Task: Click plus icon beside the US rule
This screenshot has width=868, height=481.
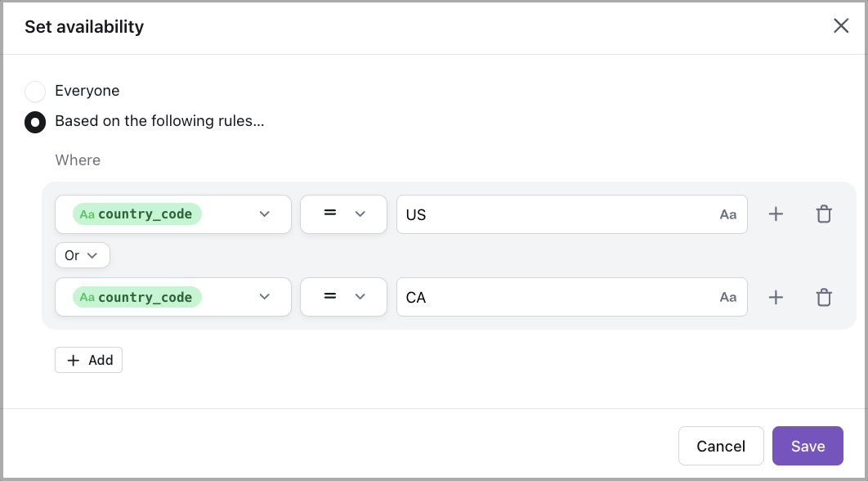Action: pyautogui.click(x=776, y=214)
